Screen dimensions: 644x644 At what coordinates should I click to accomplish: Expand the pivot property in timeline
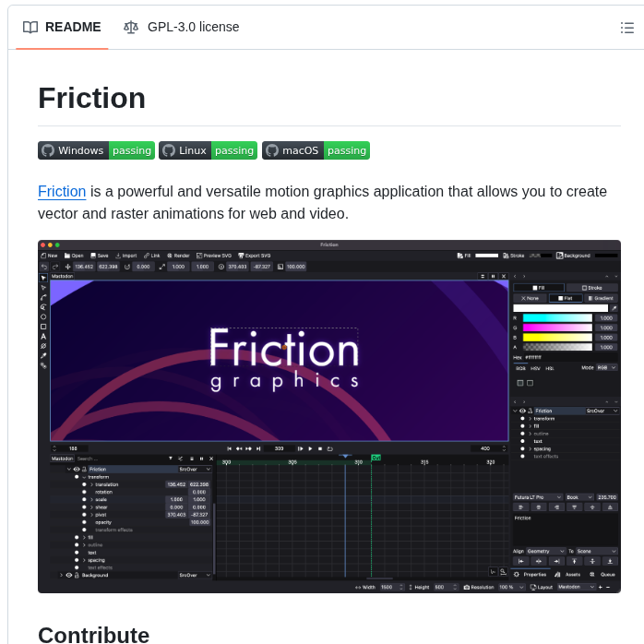[91, 515]
